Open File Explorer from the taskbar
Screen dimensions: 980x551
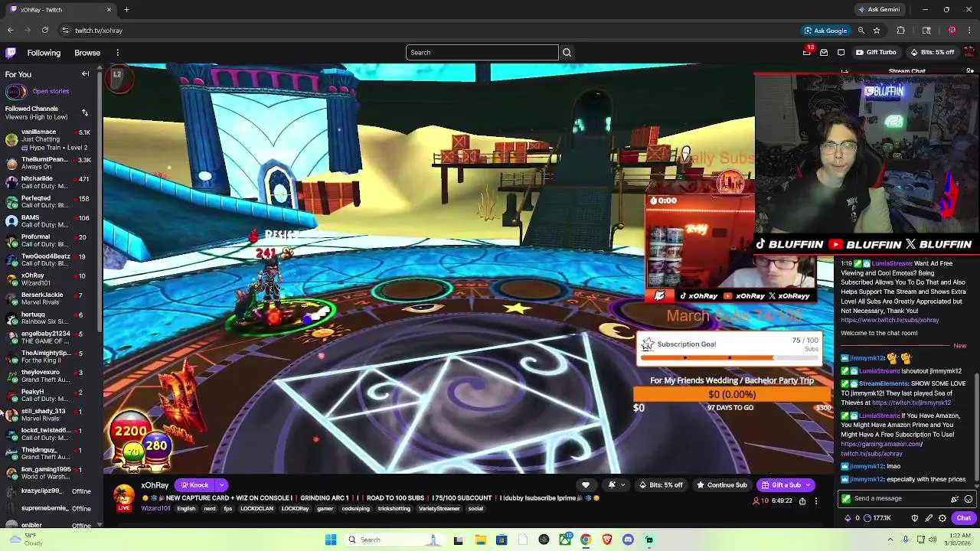point(481,540)
